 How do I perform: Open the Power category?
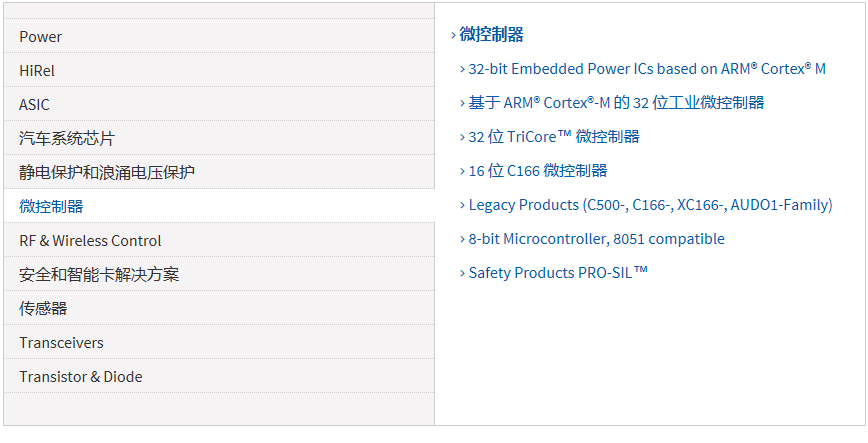coord(41,37)
